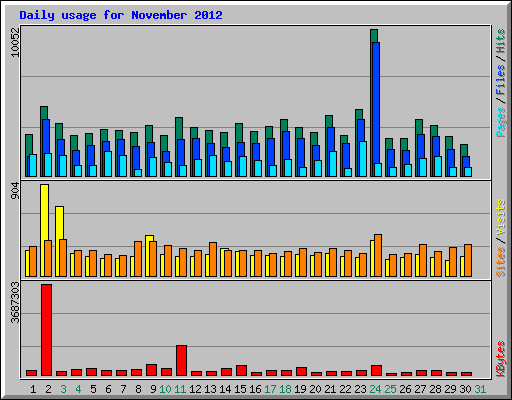Click the 10052 hits axis label
The image size is (512, 400).
(15, 42)
